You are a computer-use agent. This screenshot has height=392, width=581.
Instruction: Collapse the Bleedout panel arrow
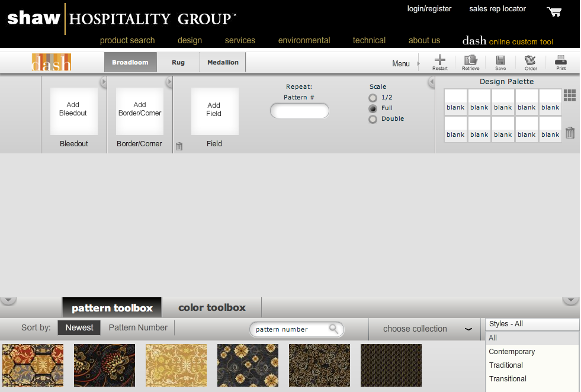pos(104,82)
